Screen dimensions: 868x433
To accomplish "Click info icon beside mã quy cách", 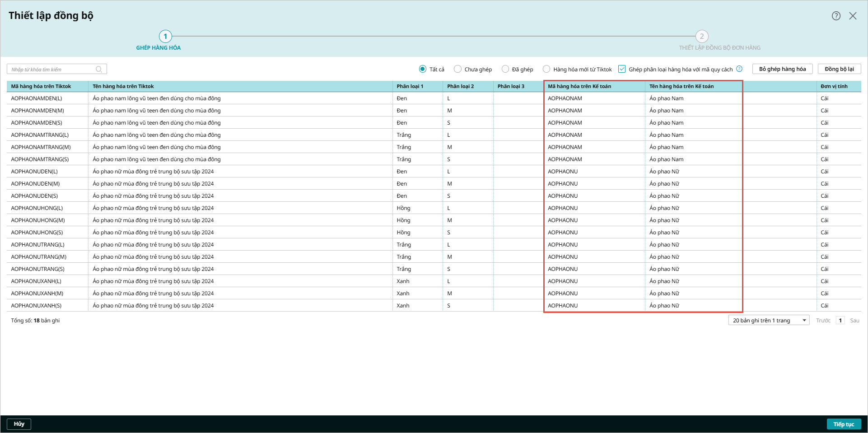I will pyautogui.click(x=739, y=69).
